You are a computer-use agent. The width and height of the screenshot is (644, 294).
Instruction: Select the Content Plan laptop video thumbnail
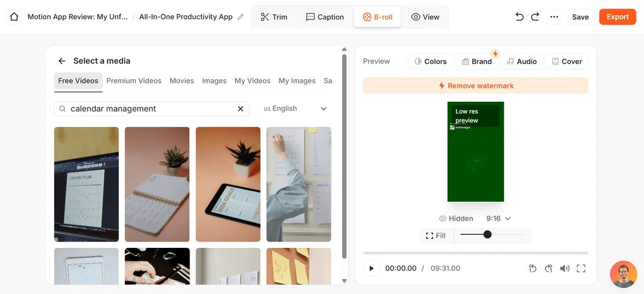86,184
